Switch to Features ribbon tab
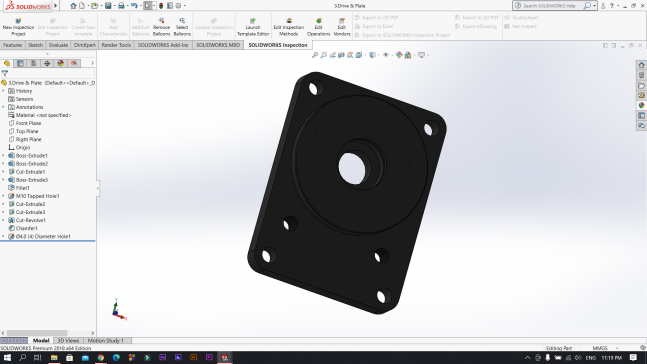The height and width of the screenshot is (364, 647). coord(13,45)
